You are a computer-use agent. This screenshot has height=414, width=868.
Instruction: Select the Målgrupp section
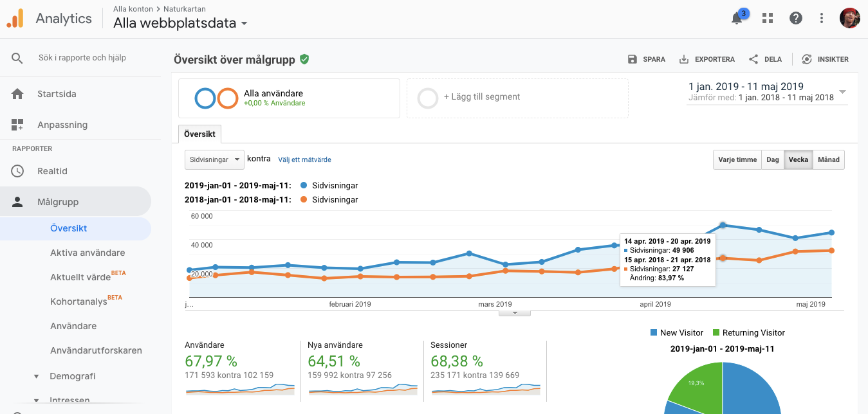click(x=75, y=202)
